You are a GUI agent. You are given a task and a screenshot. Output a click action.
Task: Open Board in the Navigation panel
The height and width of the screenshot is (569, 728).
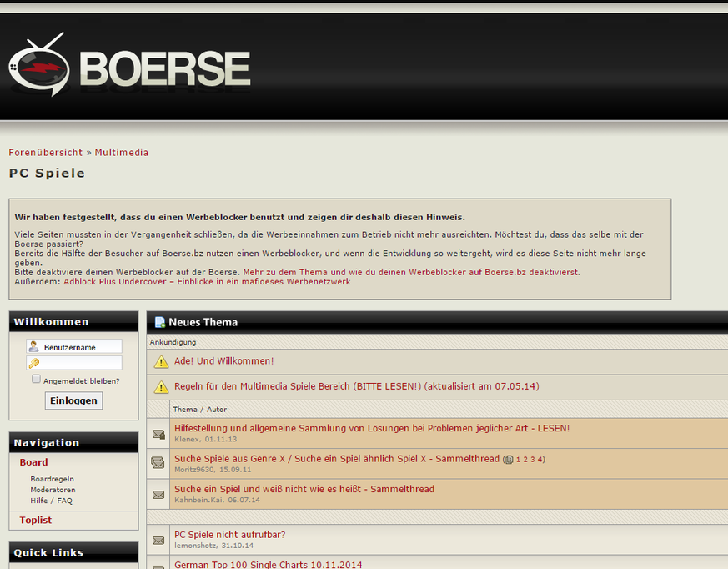pyautogui.click(x=34, y=462)
